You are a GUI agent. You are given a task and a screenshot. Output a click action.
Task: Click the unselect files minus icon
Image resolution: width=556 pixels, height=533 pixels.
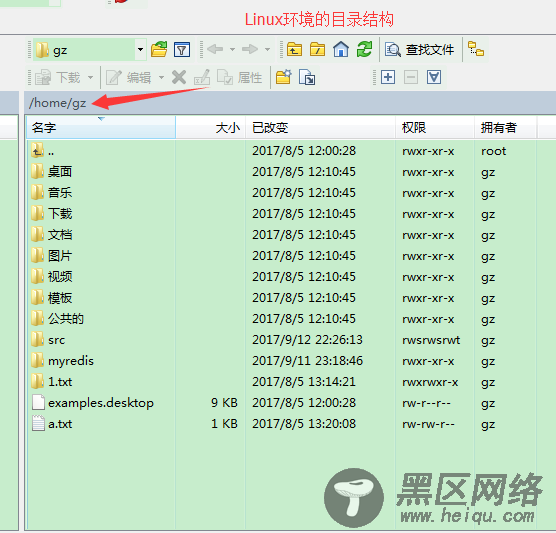[411, 77]
